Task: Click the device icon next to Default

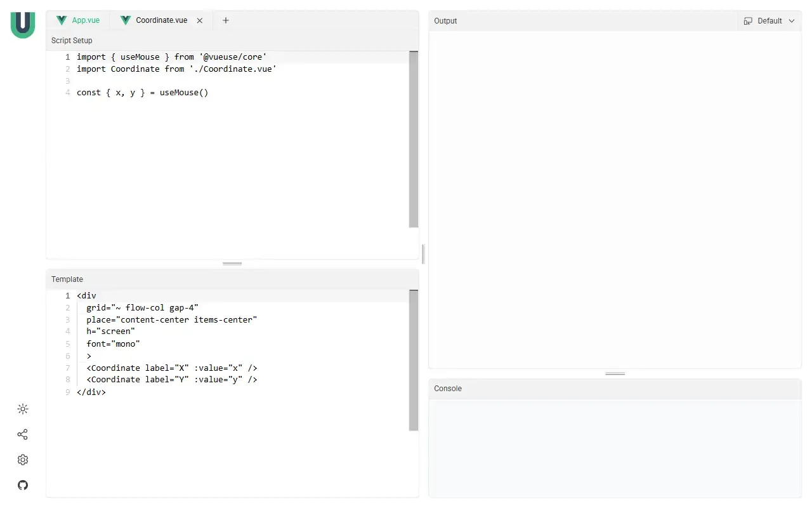Action: click(x=748, y=21)
